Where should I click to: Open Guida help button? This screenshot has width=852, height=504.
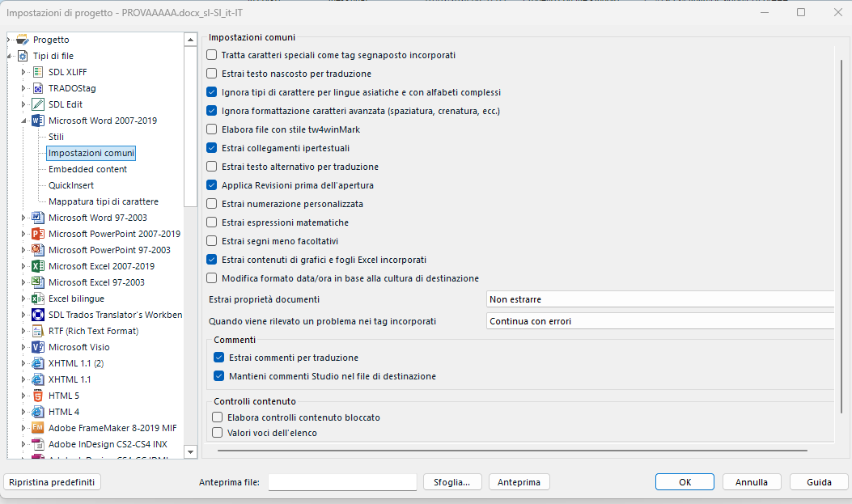click(819, 482)
